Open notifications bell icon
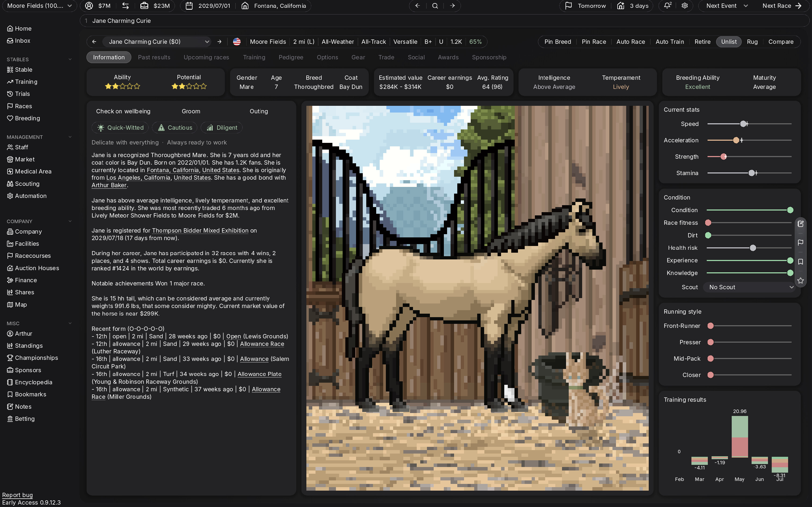Screen dimensions: 812x507 668,6
